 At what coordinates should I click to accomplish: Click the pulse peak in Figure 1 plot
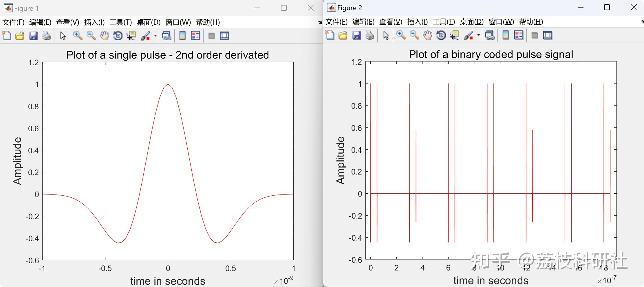pos(168,84)
